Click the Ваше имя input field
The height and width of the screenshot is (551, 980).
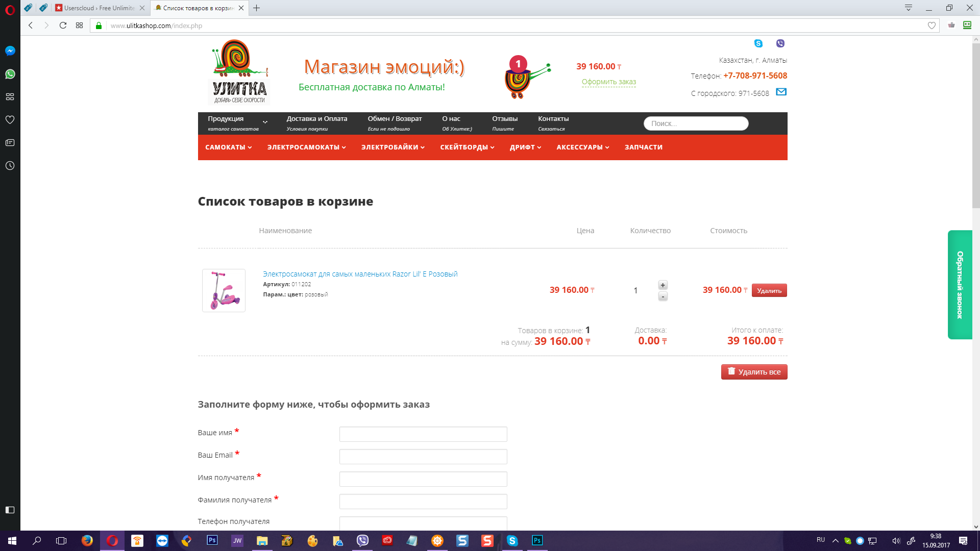[x=423, y=434]
